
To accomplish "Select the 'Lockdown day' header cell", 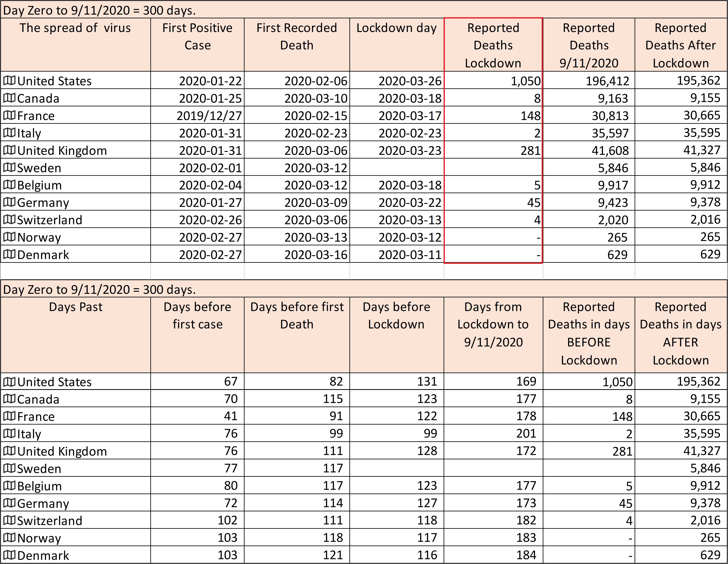I will click(397, 45).
